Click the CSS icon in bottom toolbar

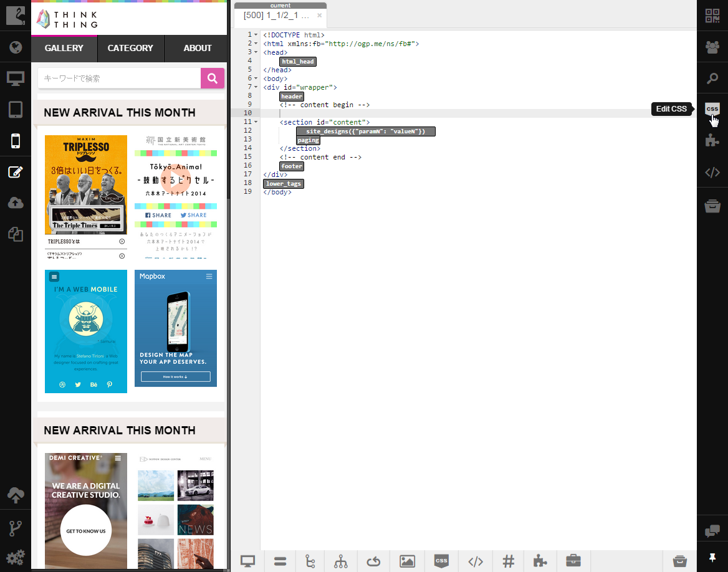coord(441,561)
